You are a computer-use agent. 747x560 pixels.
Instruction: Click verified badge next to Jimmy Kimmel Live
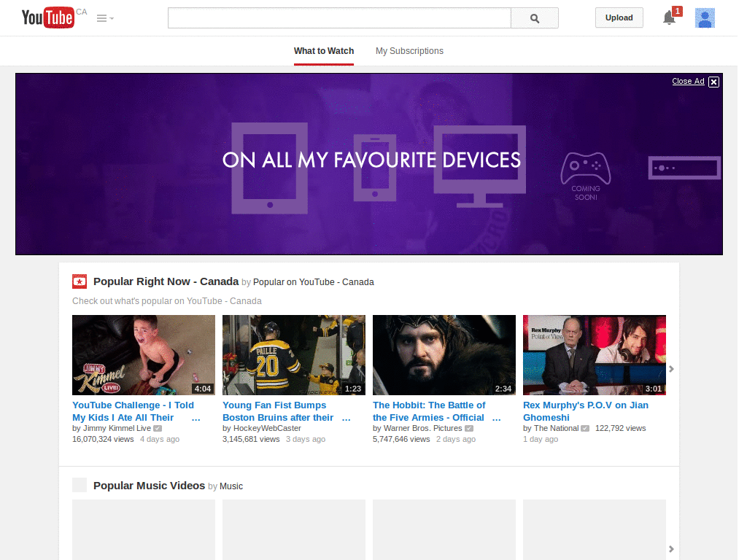point(158,429)
